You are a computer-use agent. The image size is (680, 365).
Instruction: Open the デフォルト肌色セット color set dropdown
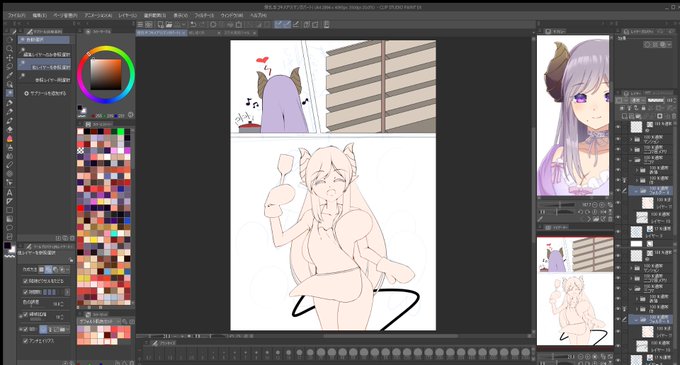(100, 321)
